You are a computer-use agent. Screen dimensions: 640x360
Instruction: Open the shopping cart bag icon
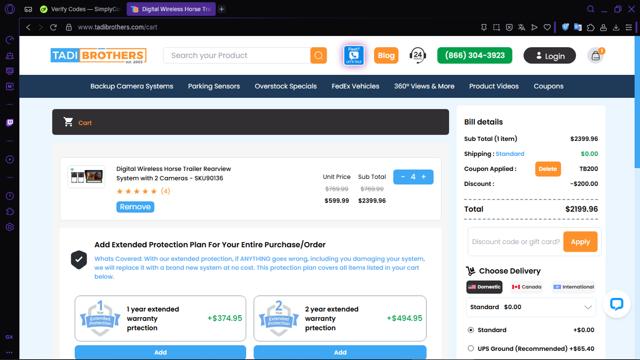tap(596, 56)
